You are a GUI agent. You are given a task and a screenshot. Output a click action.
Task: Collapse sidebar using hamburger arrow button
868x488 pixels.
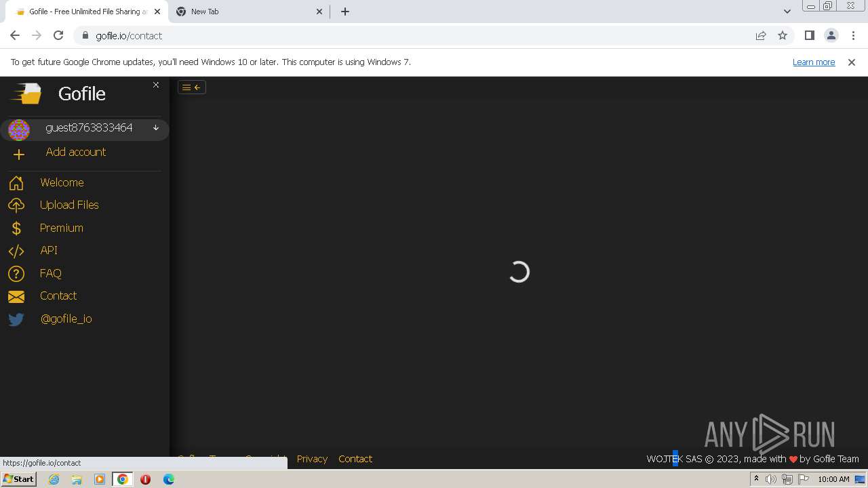point(192,87)
